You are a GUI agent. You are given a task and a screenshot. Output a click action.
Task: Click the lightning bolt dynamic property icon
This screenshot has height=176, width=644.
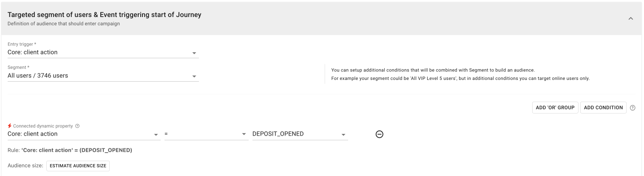click(10, 126)
